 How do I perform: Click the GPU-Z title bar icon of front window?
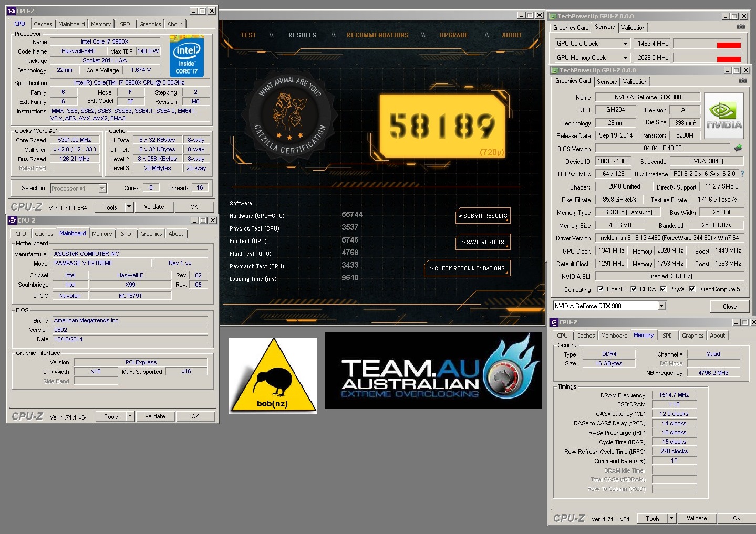coord(554,70)
